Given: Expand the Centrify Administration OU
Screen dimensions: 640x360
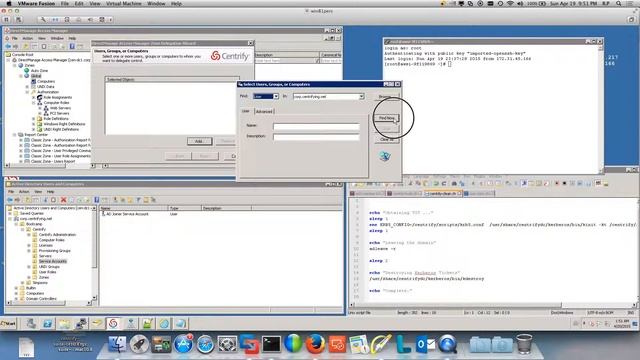Looking at the screenshot, I should [x=29, y=235].
